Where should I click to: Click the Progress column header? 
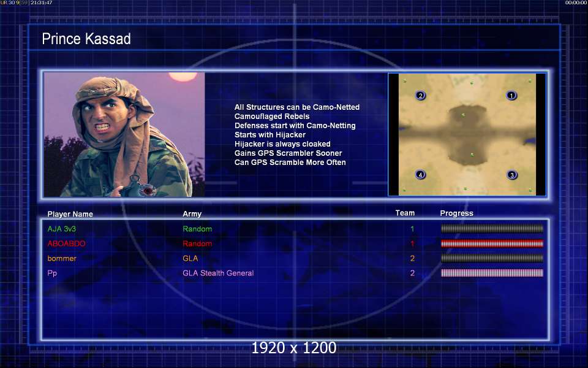pos(456,213)
